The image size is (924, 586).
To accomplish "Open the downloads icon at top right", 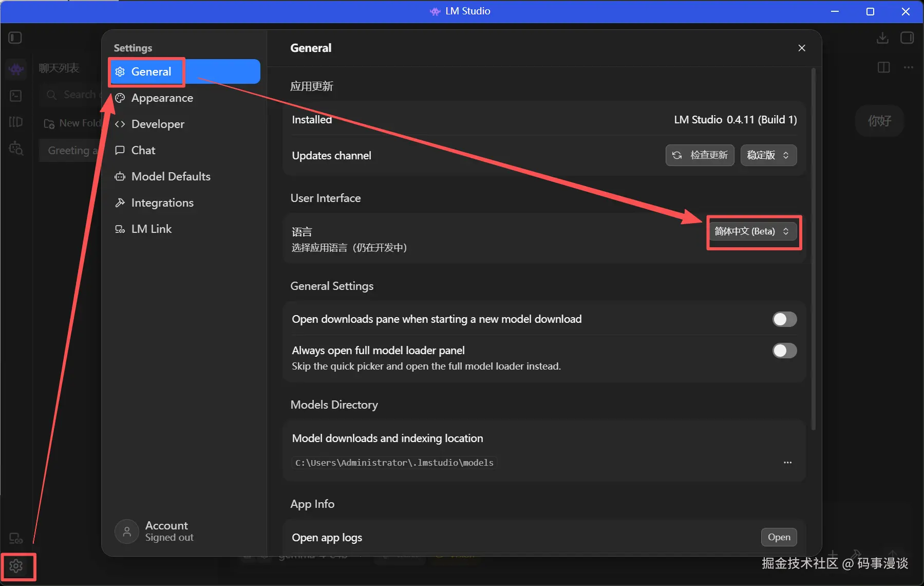I will click(882, 38).
